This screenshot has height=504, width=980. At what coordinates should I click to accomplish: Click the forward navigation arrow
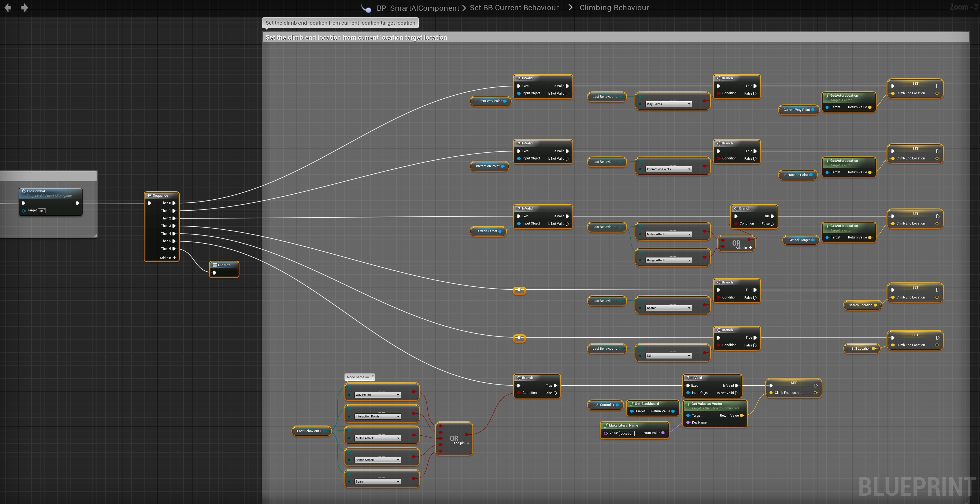point(25,8)
